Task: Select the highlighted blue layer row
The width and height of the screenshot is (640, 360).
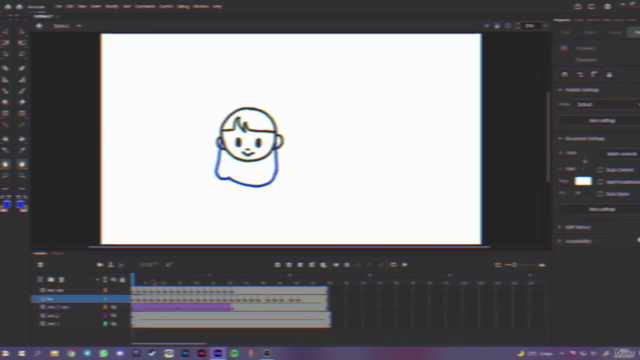Action: (81, 299)
